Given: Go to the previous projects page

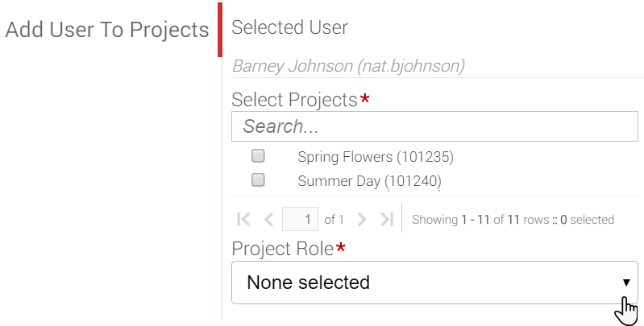Looking at the screenshot, I should tap(268, 220).
